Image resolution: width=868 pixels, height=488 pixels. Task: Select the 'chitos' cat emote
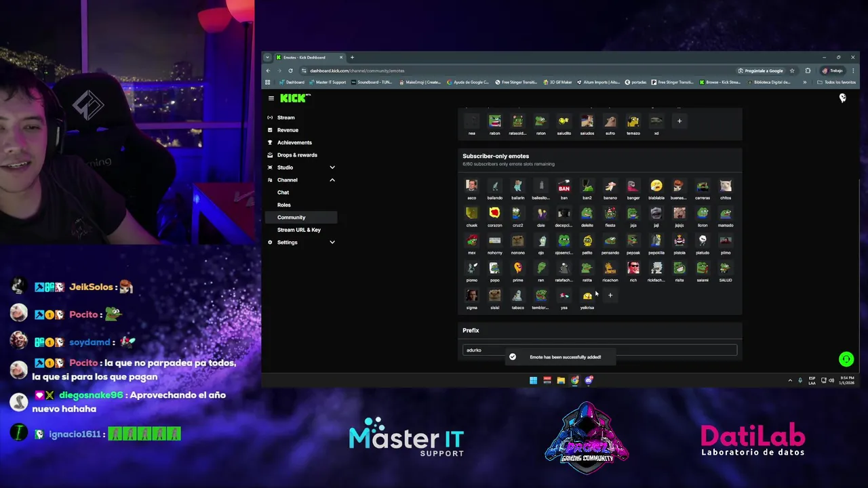pos(726,186)
